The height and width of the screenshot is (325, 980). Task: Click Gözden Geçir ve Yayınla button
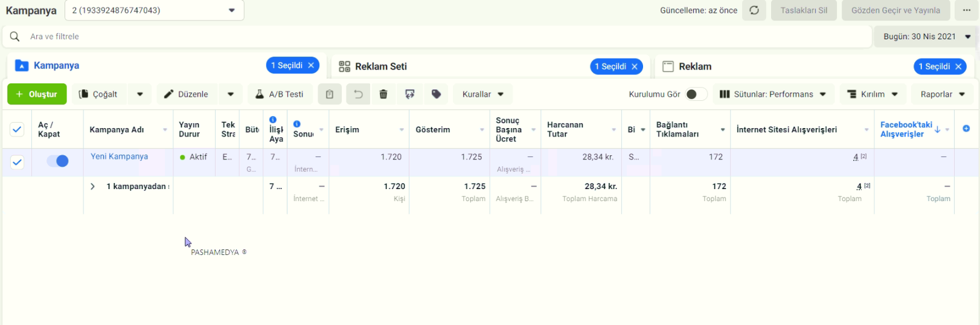tap(895, 10)
